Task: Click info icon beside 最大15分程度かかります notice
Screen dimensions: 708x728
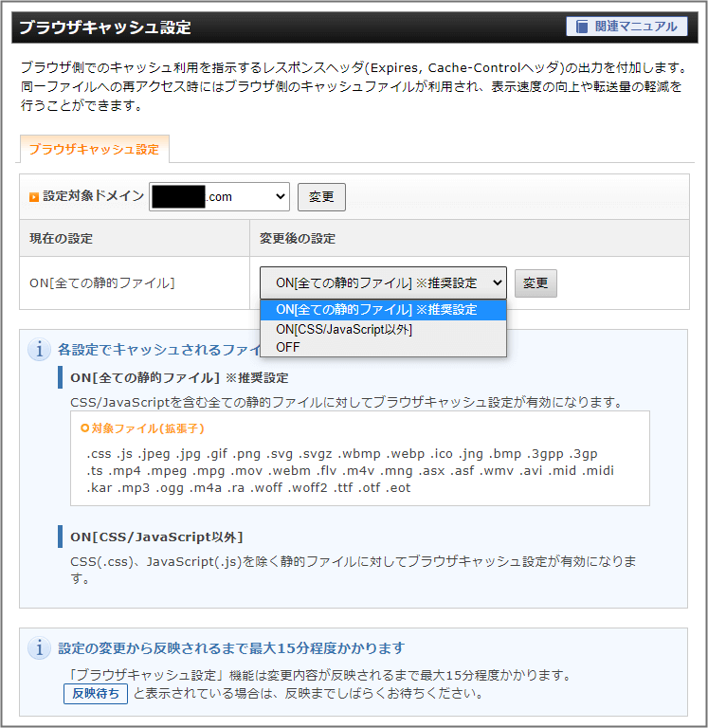Action: coord(39,648)
